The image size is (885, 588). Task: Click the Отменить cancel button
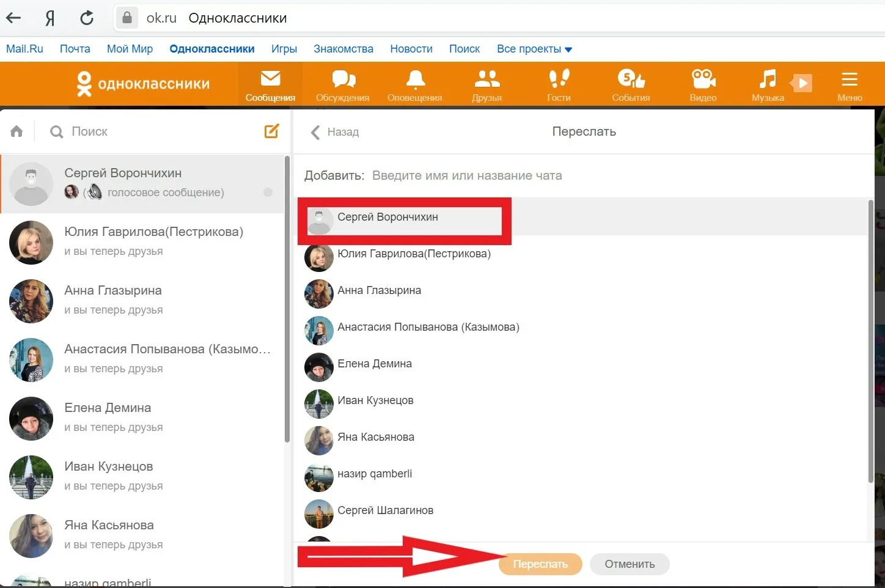630,564
